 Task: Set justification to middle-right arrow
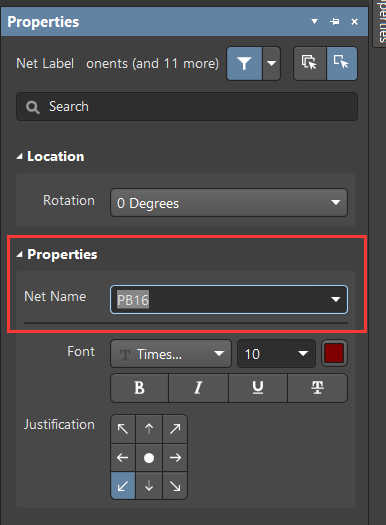pyautogui.click(x=175, y=457)
